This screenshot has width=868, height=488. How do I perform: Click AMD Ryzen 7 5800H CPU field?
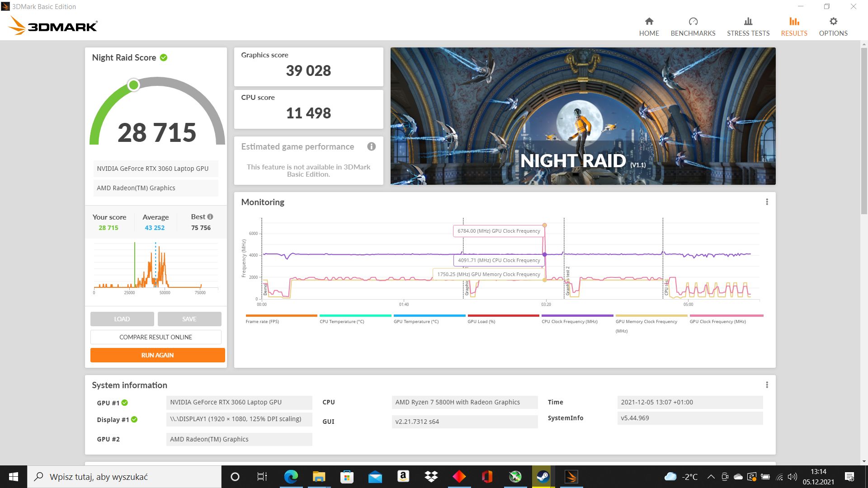pyautogui.click(x=465, y=402)
